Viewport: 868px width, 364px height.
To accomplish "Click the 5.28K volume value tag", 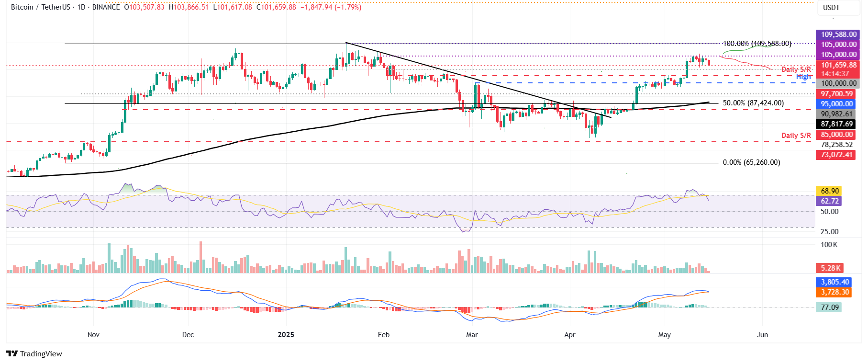I will (x=830, y=268).
